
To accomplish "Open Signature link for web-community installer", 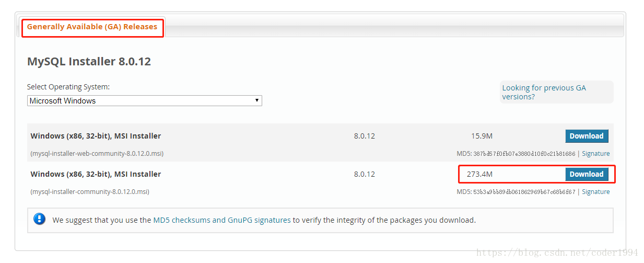I will click(x=596, y=154).
